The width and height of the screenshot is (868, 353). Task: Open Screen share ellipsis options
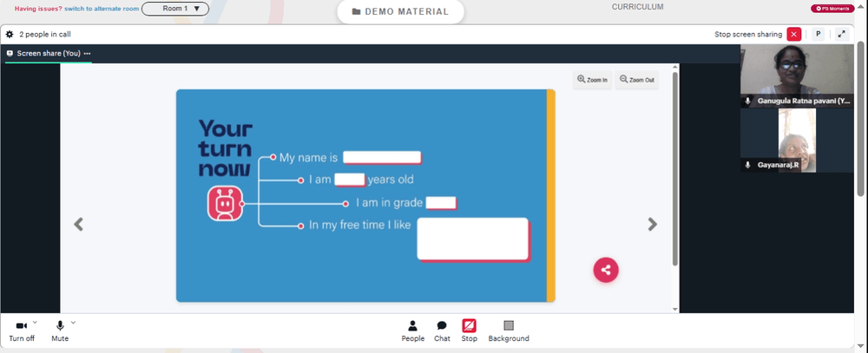87,54
